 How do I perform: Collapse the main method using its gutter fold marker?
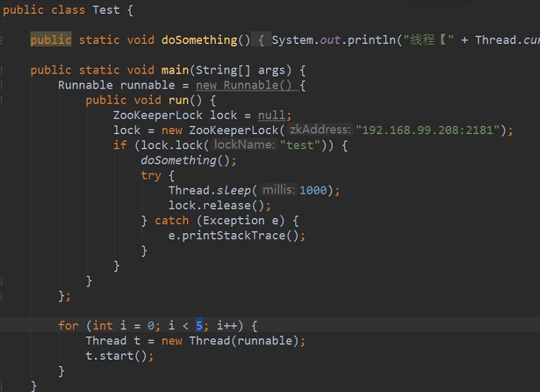coord(1,70)
